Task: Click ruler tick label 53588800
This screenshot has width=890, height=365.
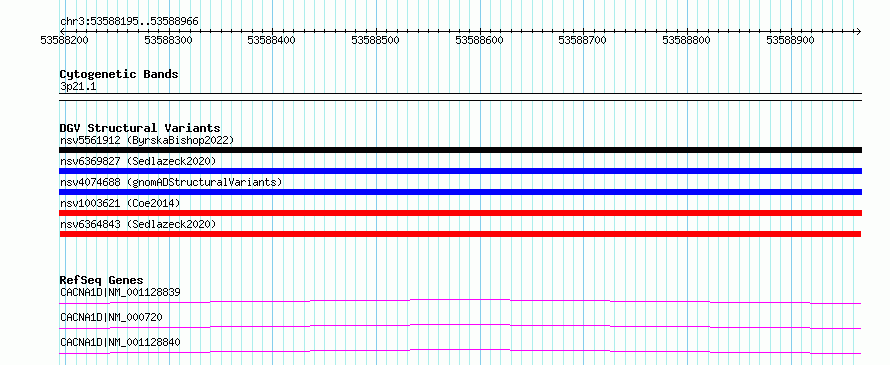Action: tap(687, 40)
